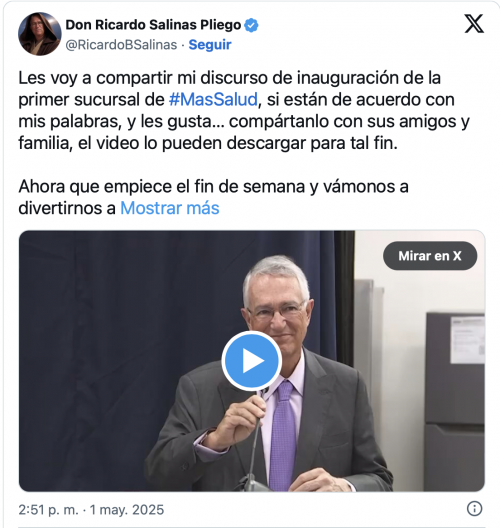Click the Mirar en X button on the video
Viewport: 500px width, 528px height.
pos(430,256)
